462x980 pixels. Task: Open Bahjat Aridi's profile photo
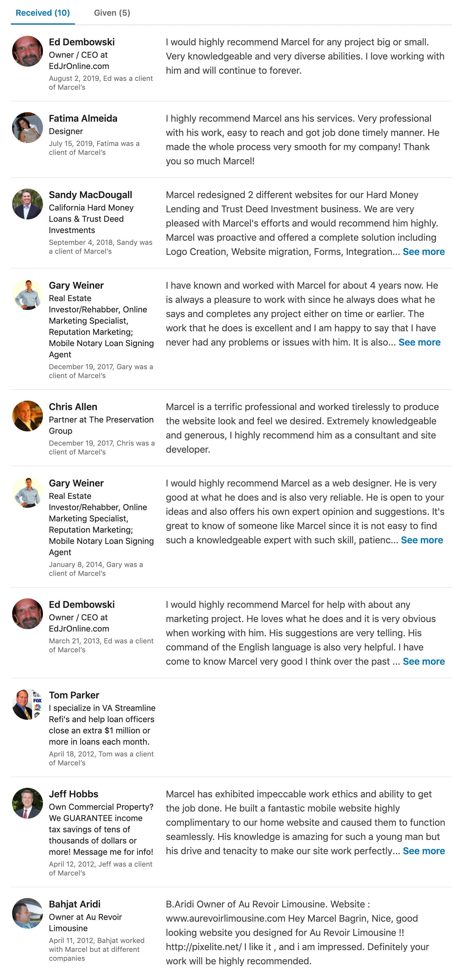click(x=28, y=913)
